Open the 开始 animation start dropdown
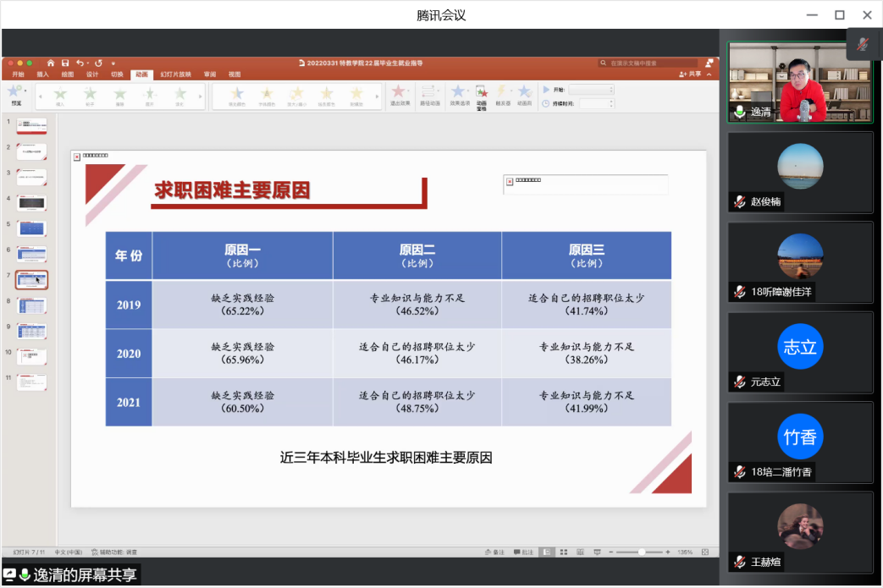 tap(591, 90)
